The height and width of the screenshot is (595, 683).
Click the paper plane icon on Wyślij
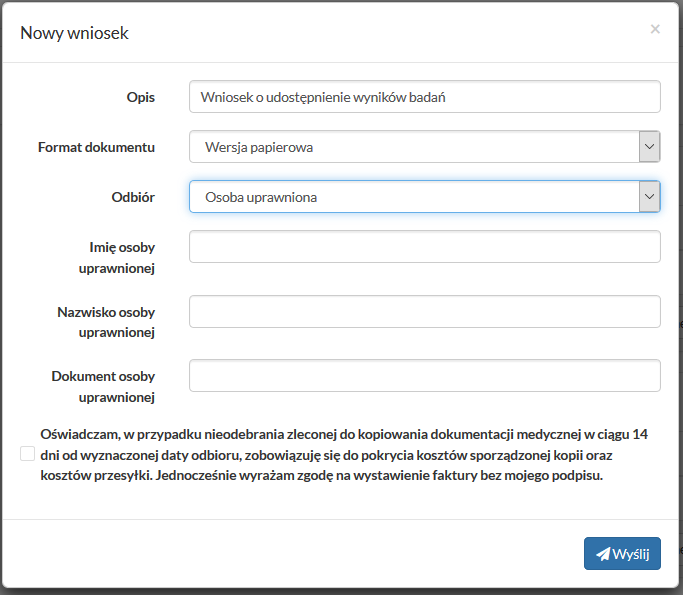click(x=602, y=554)
